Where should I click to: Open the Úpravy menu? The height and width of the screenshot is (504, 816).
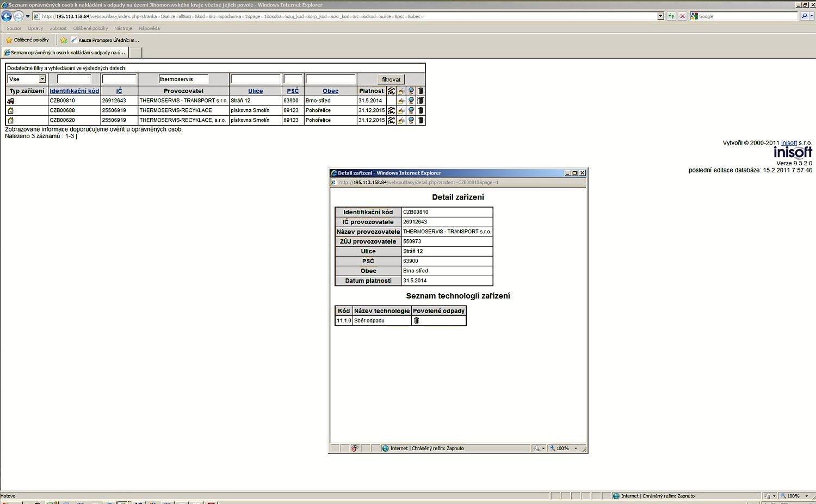35,28
